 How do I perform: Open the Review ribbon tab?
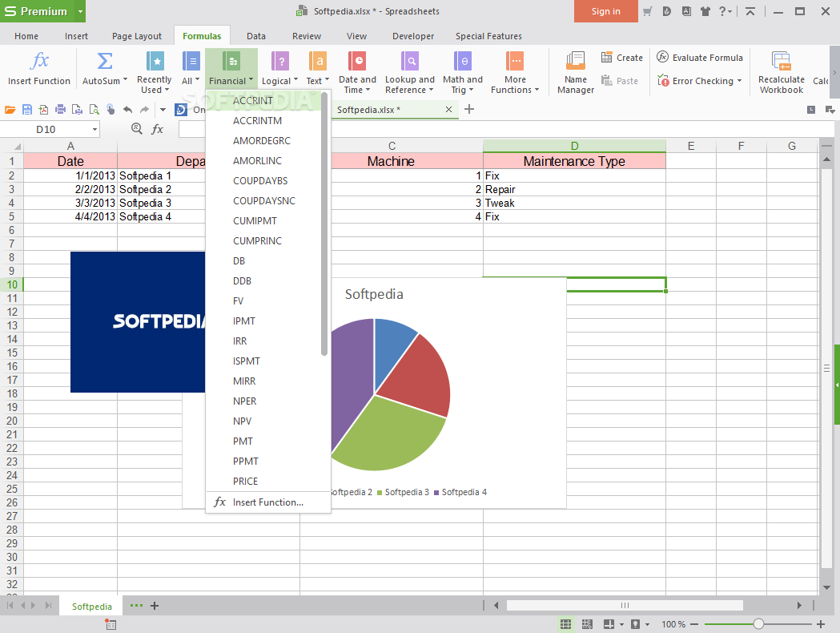tap(307, 36)
